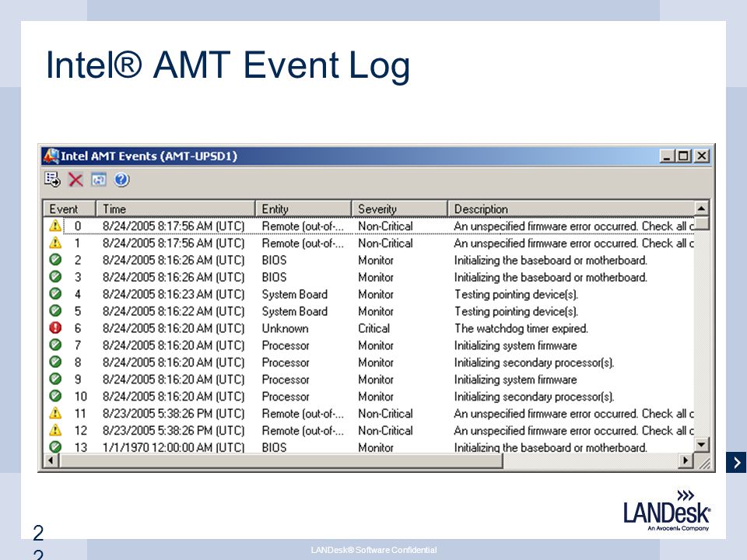The image size is (747, 560).
Task: Select time "8/24/2005 8:16:22 AM (UTC)"
Action: 174,311
